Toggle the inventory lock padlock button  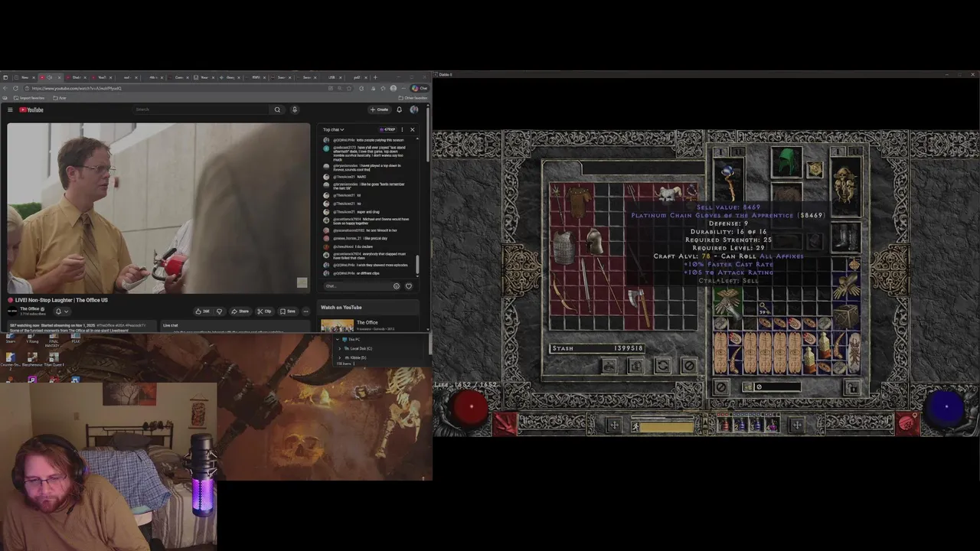[x=853, y=388]
